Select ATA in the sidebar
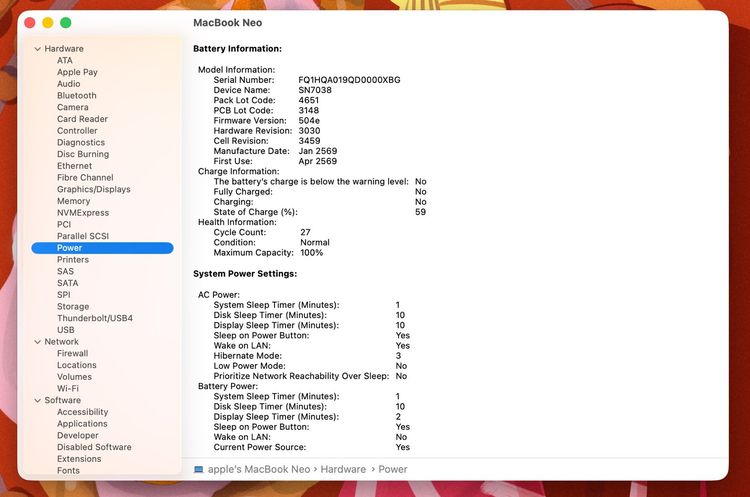 point(65,60)
